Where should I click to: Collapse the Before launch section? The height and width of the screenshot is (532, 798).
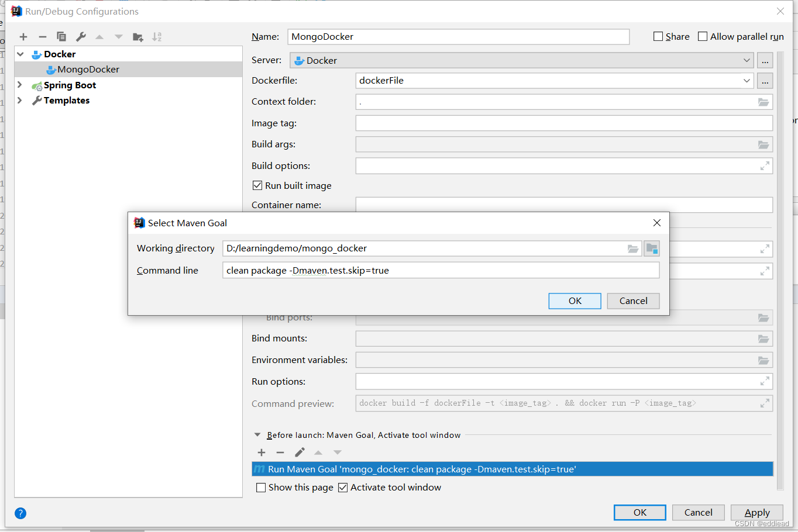257,435
